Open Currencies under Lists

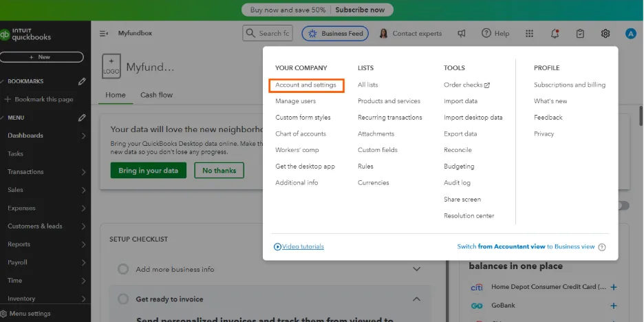pyautogui.click(x=374, y=183)
